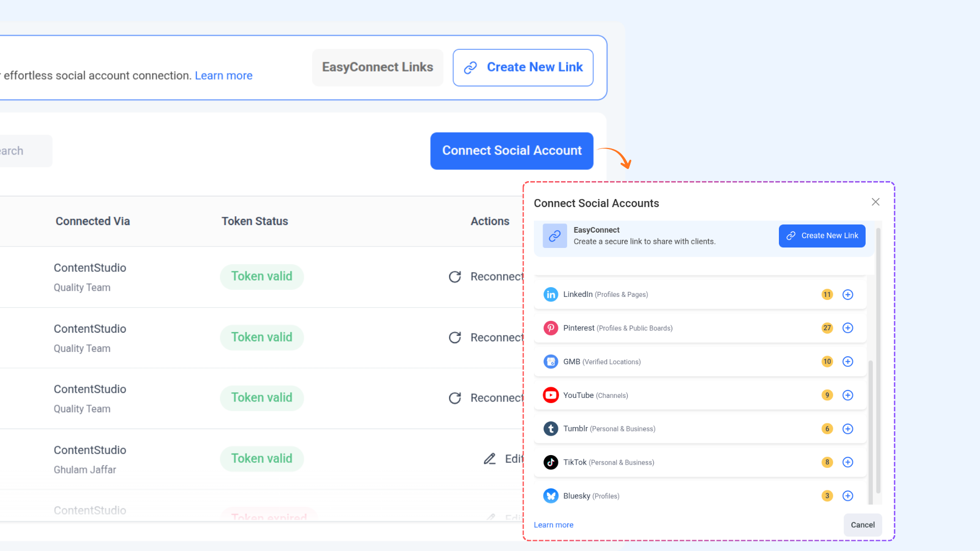980x551 pixels.
Task: Click the plus icon beside Tumblr
Action: pos(848,429)
